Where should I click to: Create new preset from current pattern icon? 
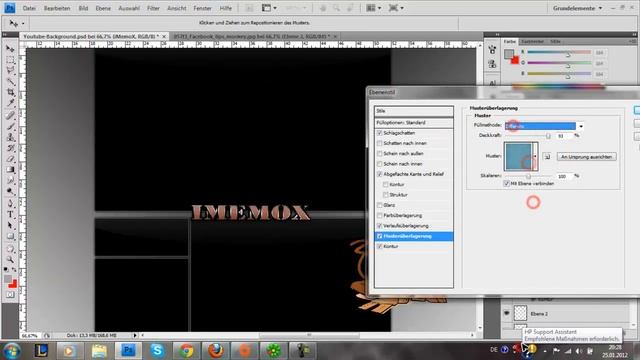coord(547,157)
